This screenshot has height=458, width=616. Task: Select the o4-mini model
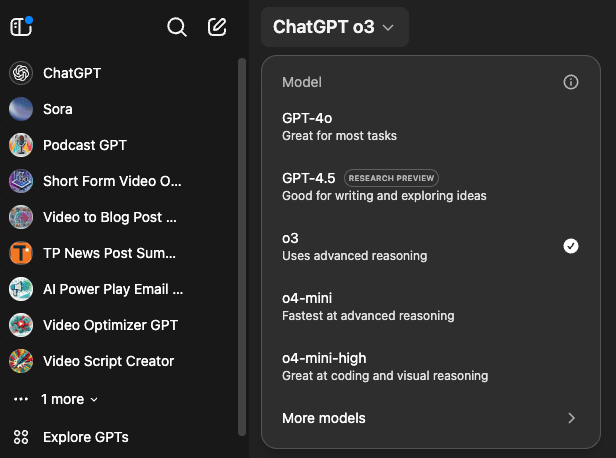431,306
